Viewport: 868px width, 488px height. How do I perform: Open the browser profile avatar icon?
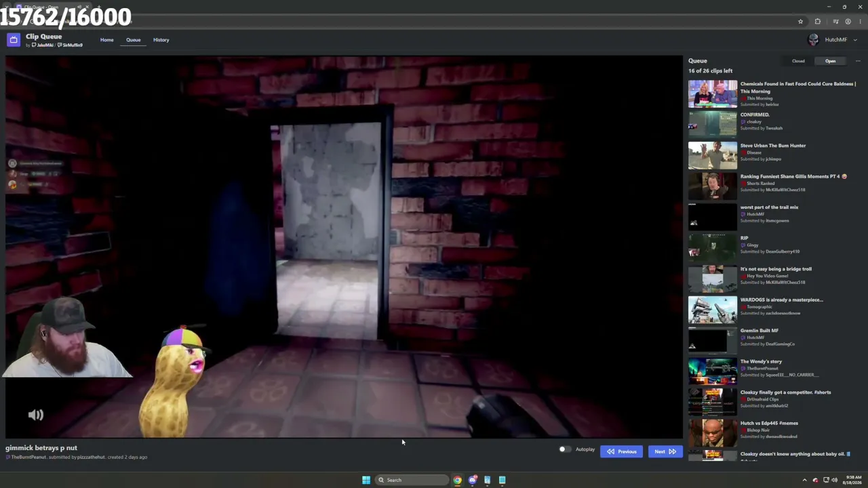(848, 22)
